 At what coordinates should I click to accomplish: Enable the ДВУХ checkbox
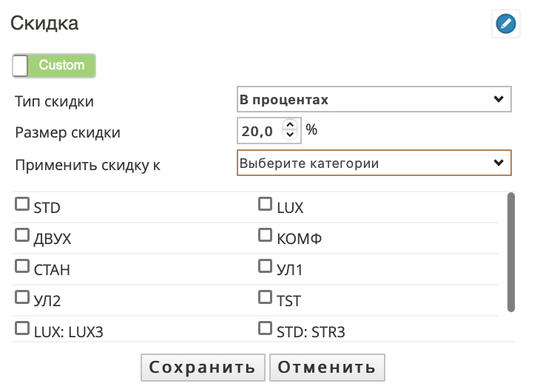coord(22,235)
